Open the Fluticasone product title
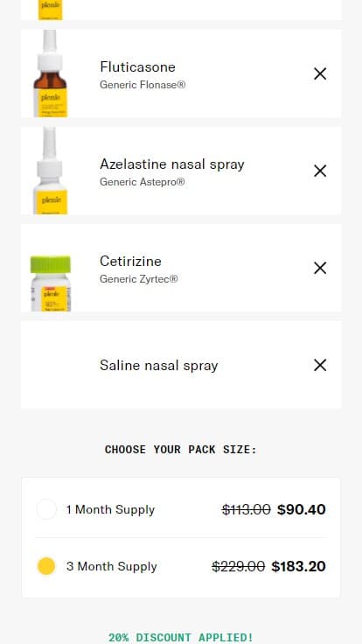The image size is (362, 644). coord(137,67)
